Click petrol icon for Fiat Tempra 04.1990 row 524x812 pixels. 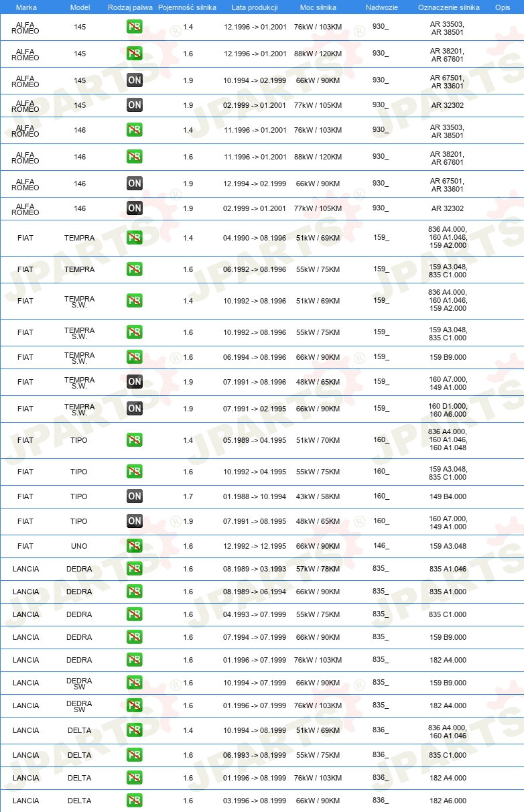pos(135,238)
